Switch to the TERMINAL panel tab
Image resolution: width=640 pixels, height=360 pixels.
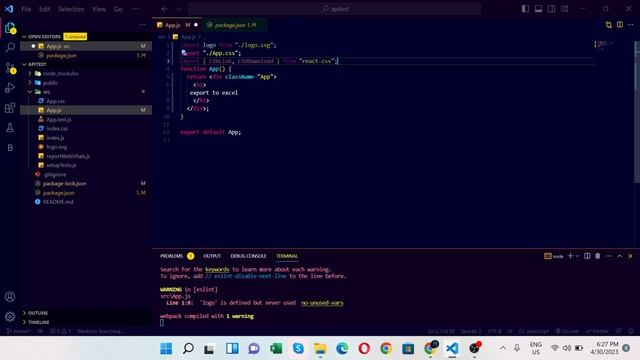tap(287, 256)
